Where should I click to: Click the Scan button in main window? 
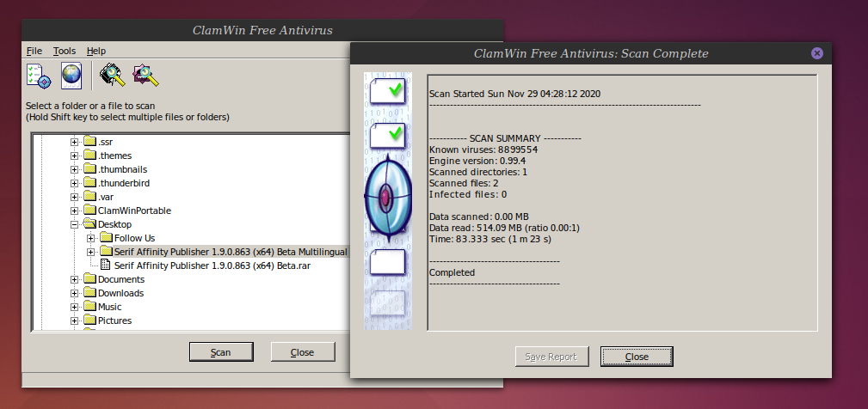(221, 352)
